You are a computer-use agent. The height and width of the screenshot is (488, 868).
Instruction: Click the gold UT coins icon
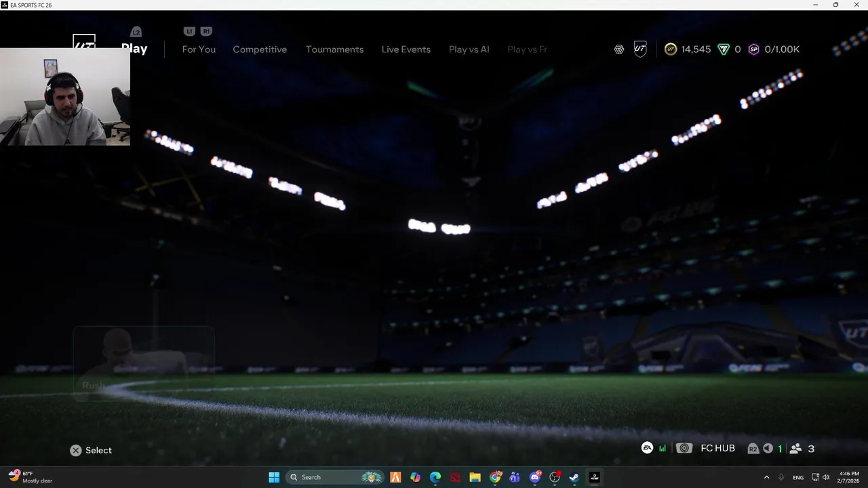point(671,49)
